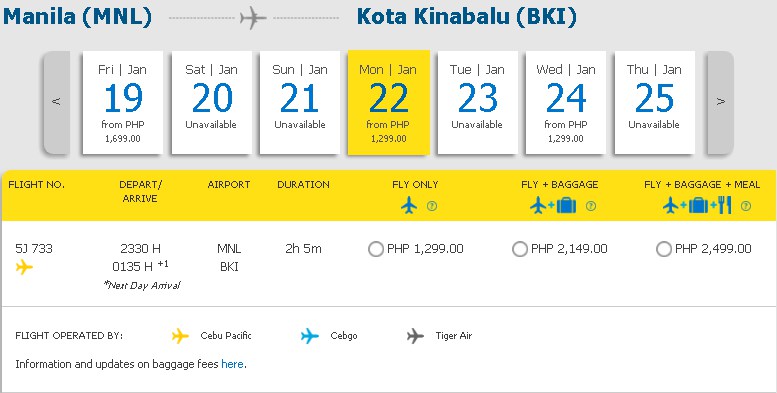The width and height of the screenshot is (777, 393).
Task: Select the PHP 1,299.00 Fly Only fare
Action: coord(376,249)
